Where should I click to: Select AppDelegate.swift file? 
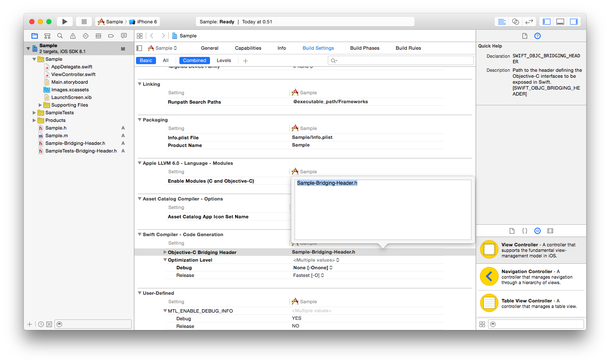click(72, 67)
